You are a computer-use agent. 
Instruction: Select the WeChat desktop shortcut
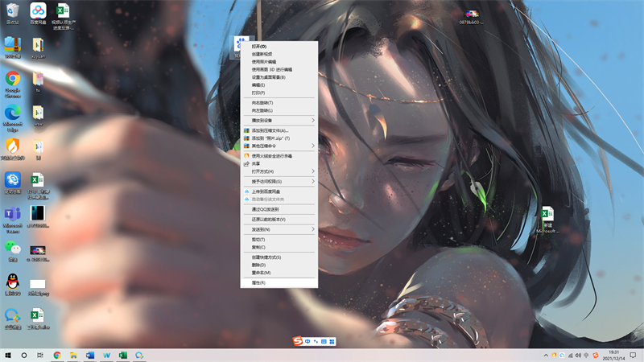[12, 251]
